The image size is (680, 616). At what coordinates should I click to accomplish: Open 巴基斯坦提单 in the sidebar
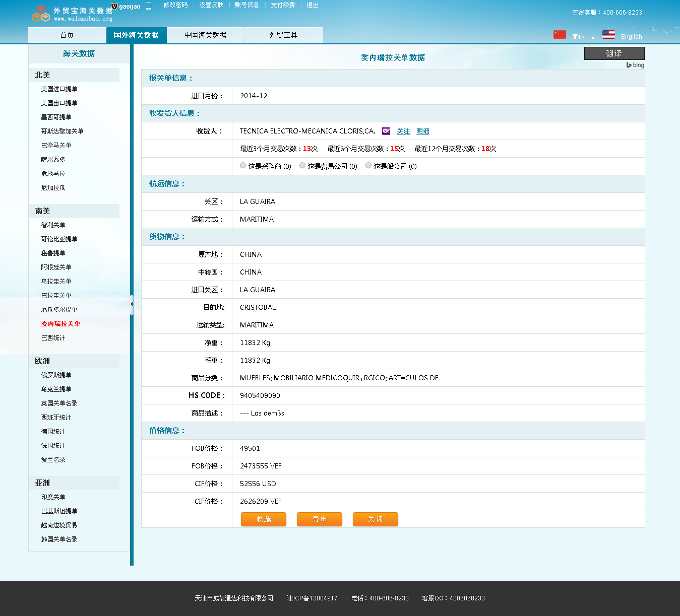pos(59,511)
